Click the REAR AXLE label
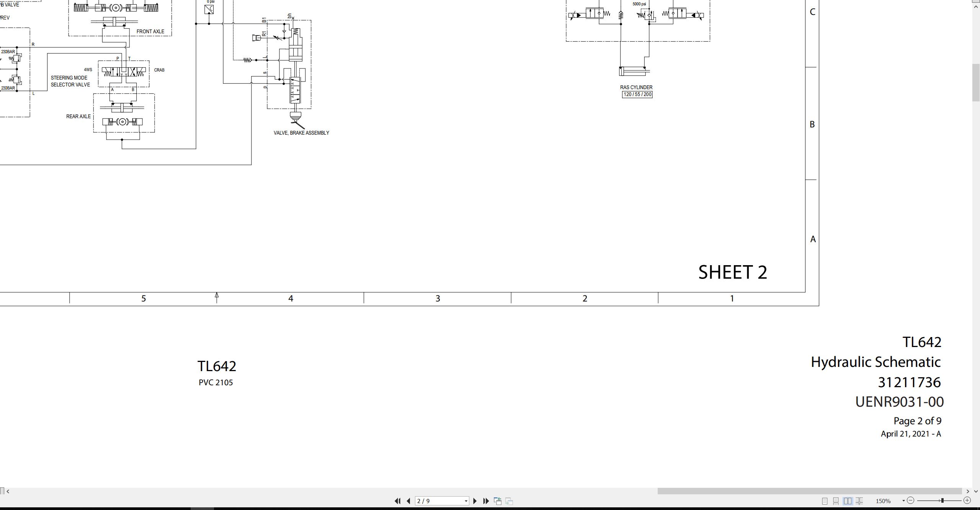 (78, 116)
